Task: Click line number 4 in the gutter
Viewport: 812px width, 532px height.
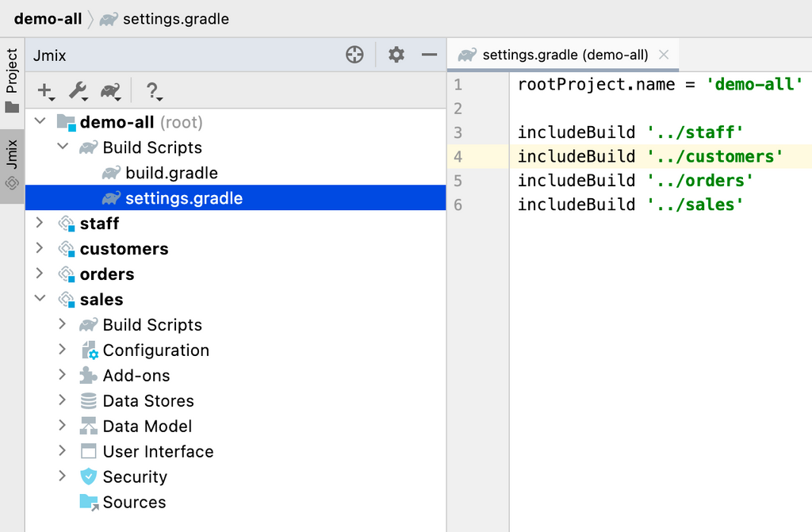Action: tap(458, 156)
